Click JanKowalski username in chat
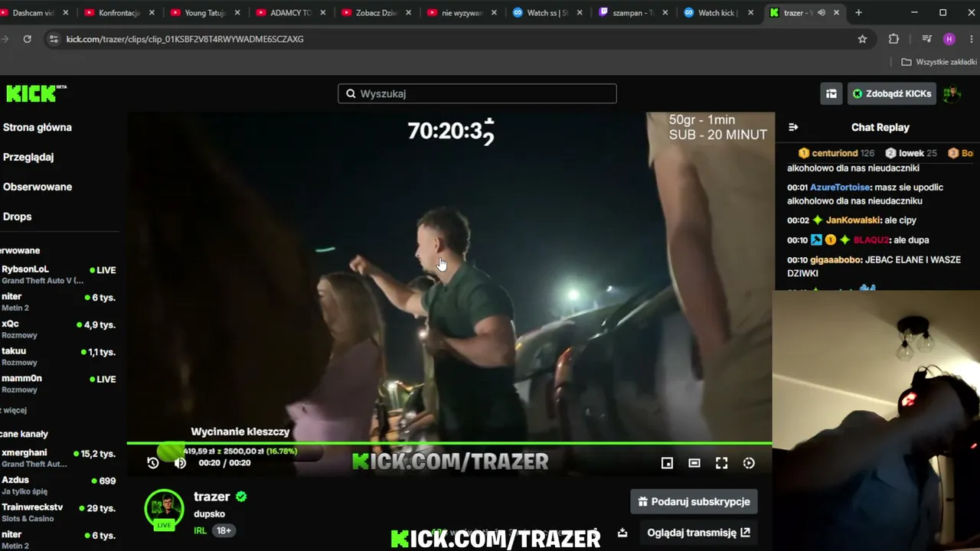The width and height of the screenshot is (980, 551). pos(854,220)
